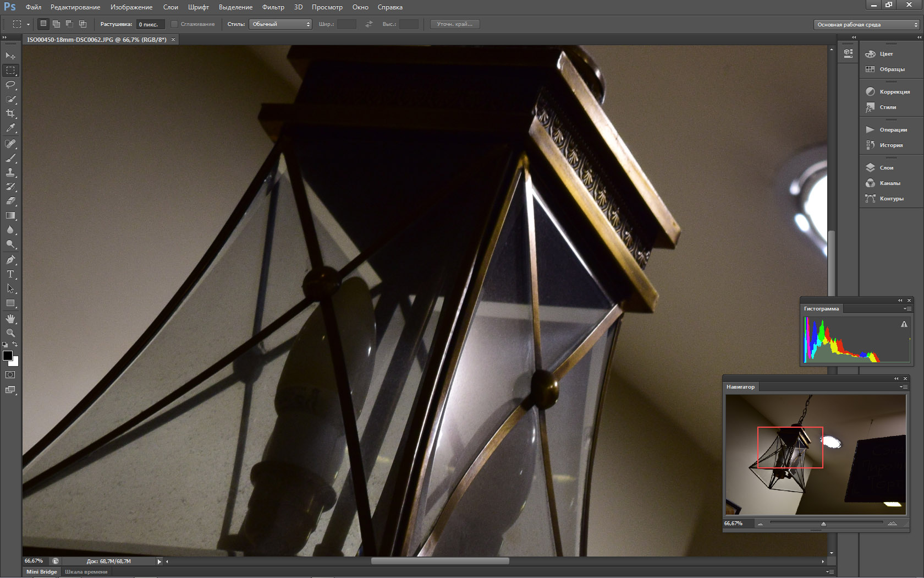Switch to the Mini Bridge tab
924x578 pixels.
point(42,572)
